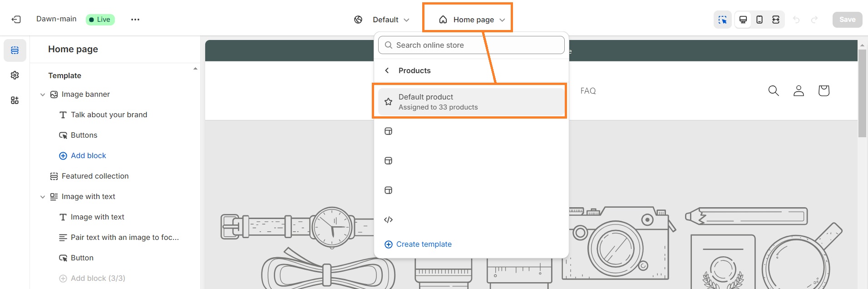Open the Sections sidebar panel

15,50
